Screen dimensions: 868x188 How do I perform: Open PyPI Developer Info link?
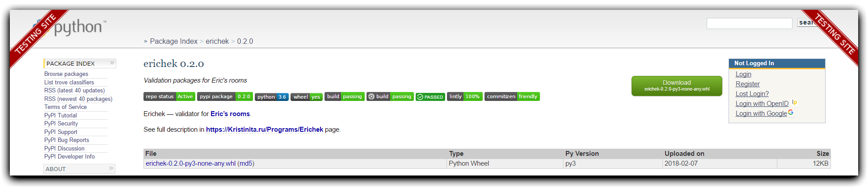(x=70, y=157)
